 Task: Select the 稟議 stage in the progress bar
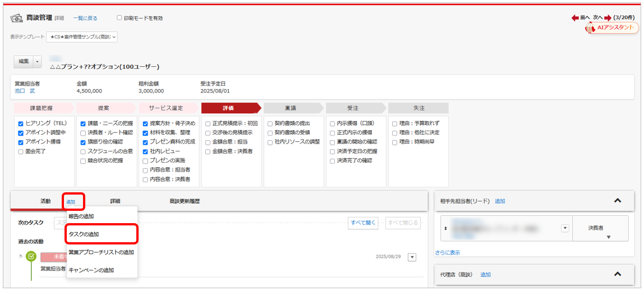(291, 108)
